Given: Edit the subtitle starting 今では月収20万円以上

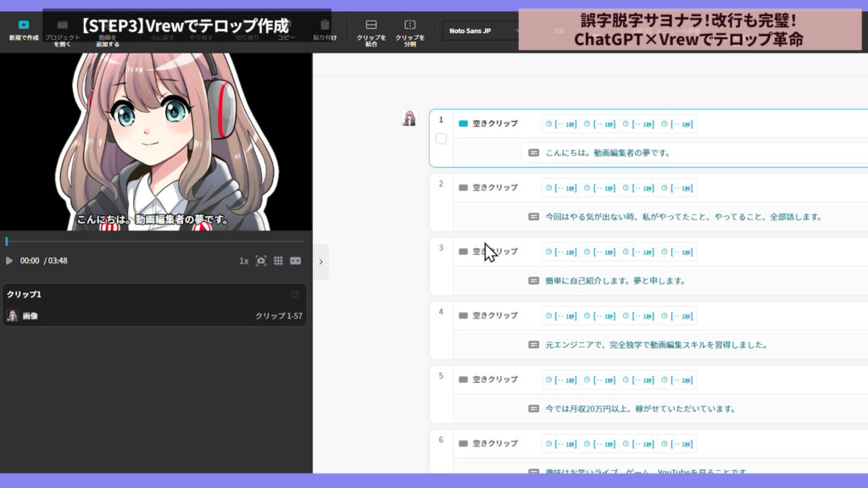Looking at the screenshot, I should [x=641, y=409].
